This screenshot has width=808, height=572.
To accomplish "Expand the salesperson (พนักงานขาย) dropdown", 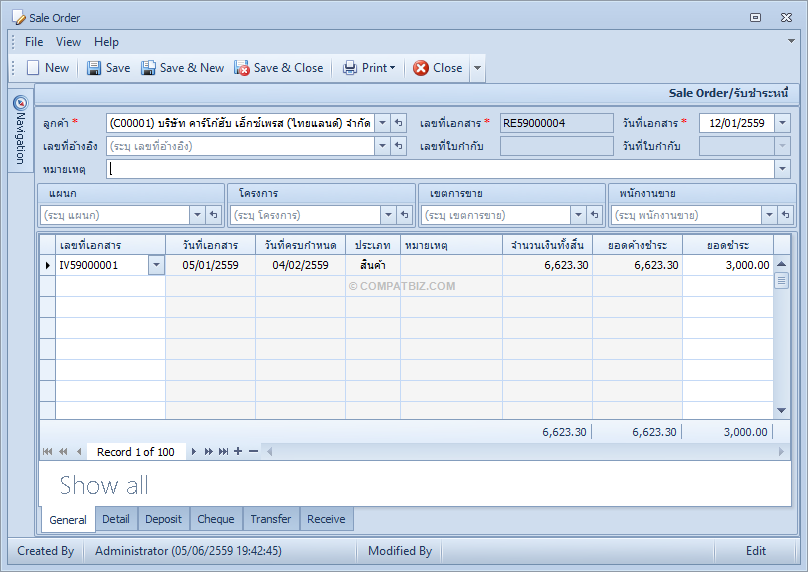I will point(769,215).
